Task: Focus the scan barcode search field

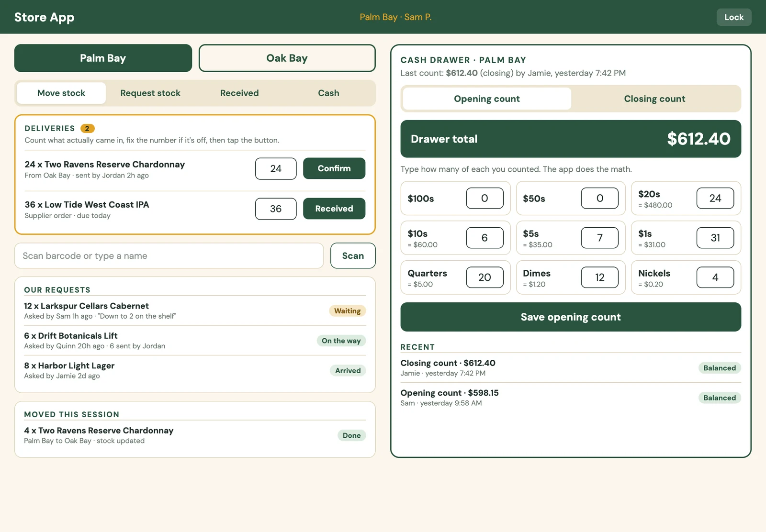Action: (169, 256)
